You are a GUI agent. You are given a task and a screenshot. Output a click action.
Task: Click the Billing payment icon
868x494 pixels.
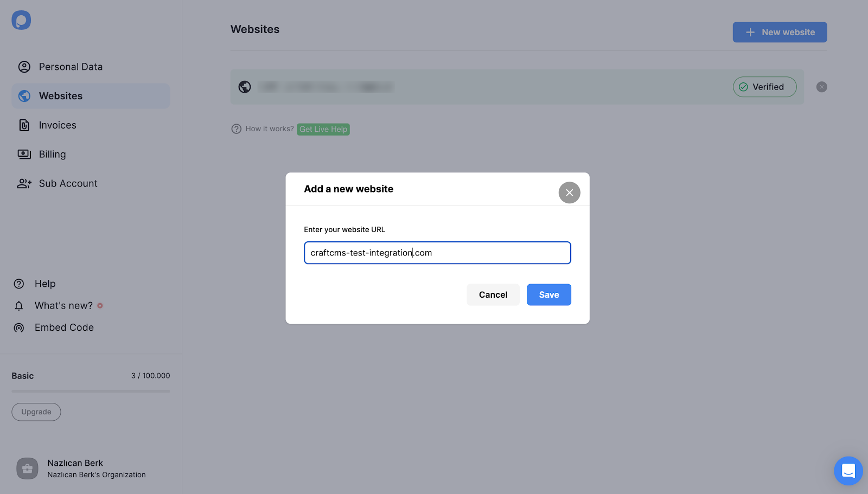point(24,155)
